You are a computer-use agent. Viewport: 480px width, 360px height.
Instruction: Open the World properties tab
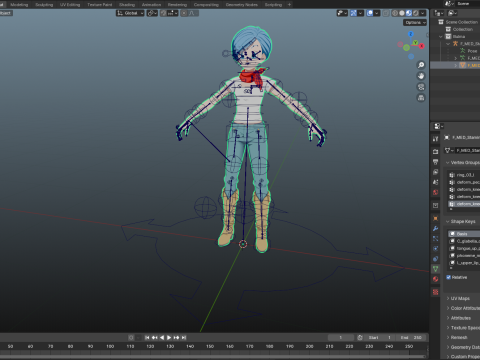435,192
